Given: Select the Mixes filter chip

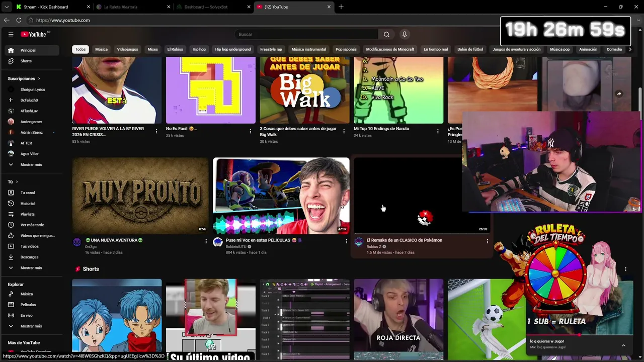Looking at the screenshot, I should (152, 49).
